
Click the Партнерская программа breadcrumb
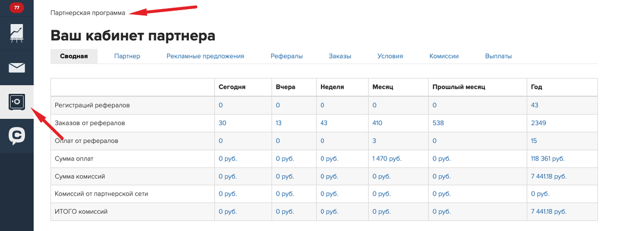87,12
